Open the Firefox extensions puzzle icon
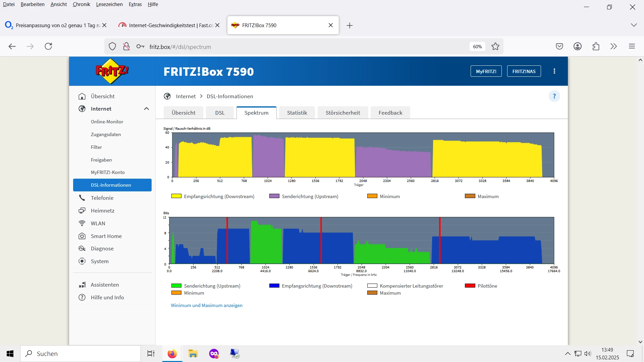The height and width of the screenshot is (362, 644). pos(596,46)
